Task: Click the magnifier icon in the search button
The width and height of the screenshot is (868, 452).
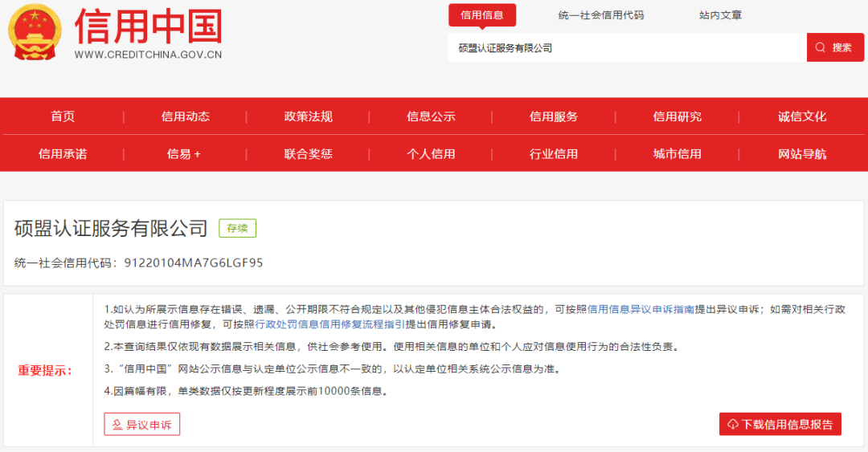Action: click(821, 47)
